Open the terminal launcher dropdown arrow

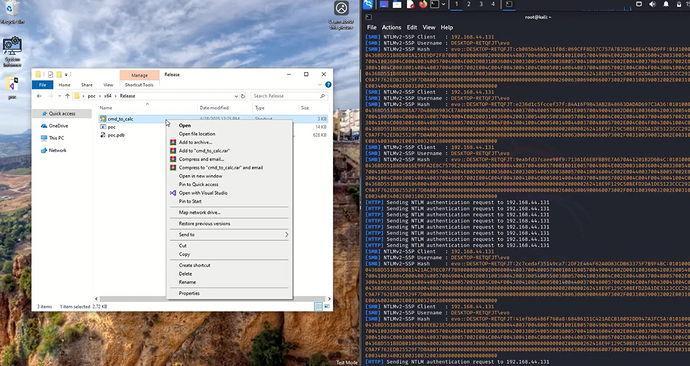point(444,4)
